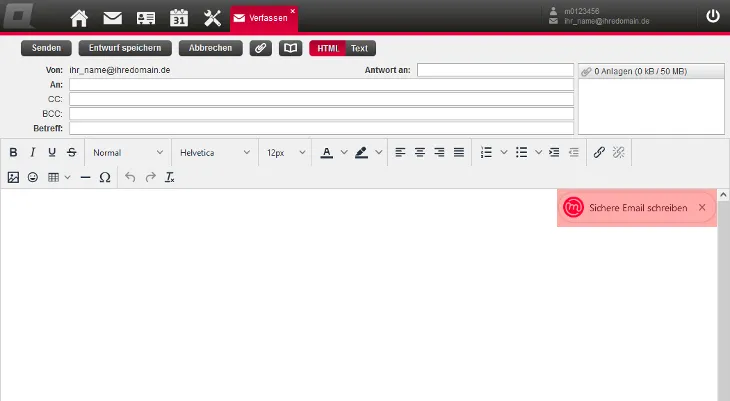Apply underline formatting
This screenshot has width=730, height=401.
coord(52,152)
